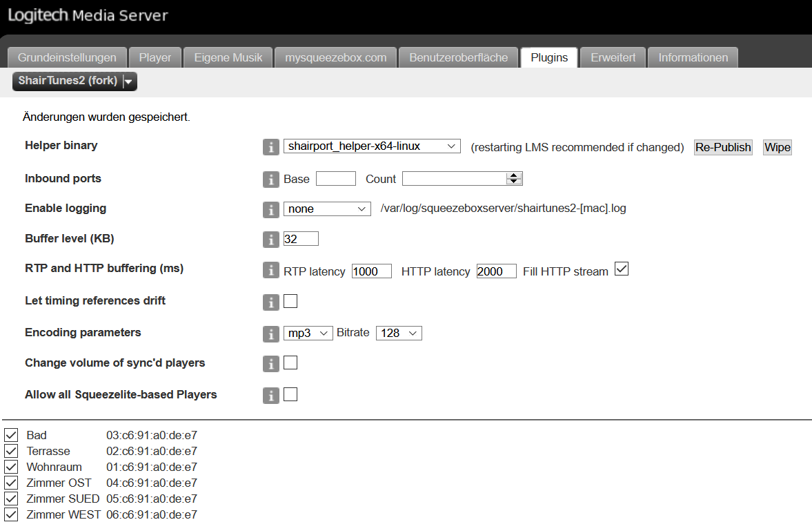Switch to the Player tab
Image resolution: width=812 pixels, height=531 pixels.
tap(155, 57)
